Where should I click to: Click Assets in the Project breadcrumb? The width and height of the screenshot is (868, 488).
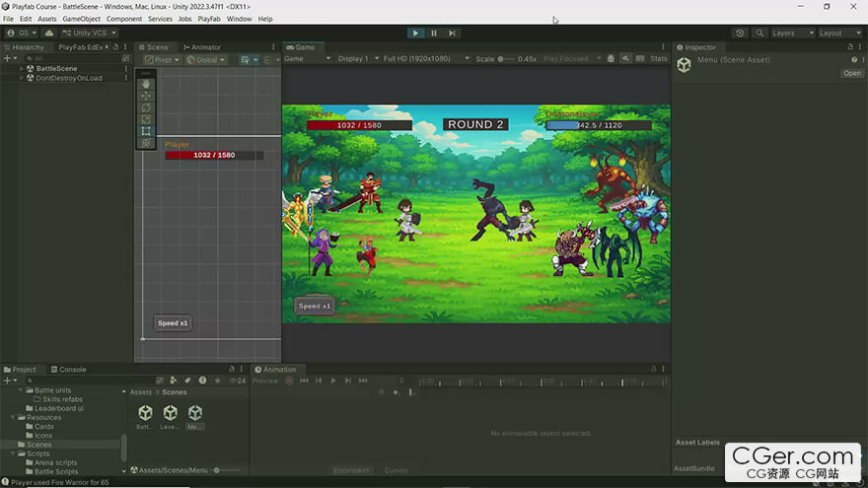point(141,391)
